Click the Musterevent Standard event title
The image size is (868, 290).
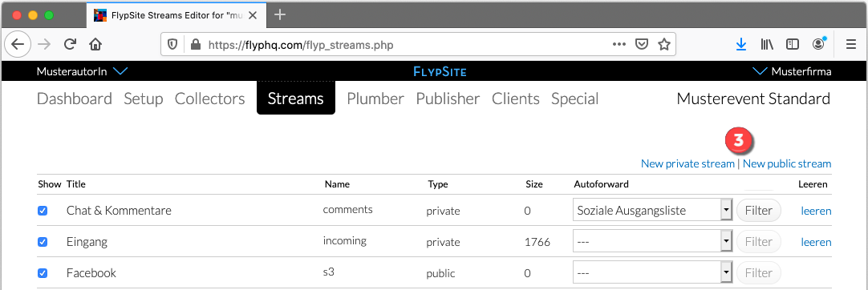pos(753,99)
